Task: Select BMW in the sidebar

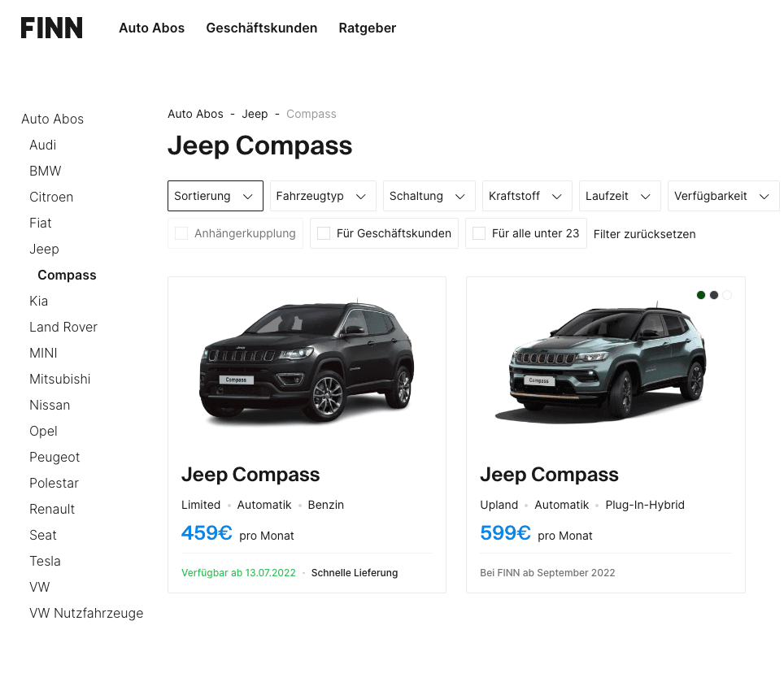Action: 45,171
